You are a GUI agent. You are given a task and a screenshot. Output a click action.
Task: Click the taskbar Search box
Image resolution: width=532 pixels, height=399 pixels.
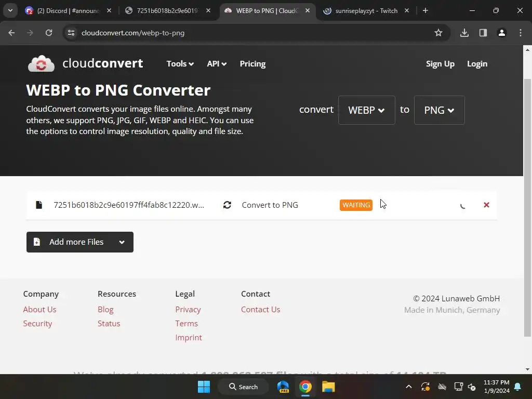243,387
